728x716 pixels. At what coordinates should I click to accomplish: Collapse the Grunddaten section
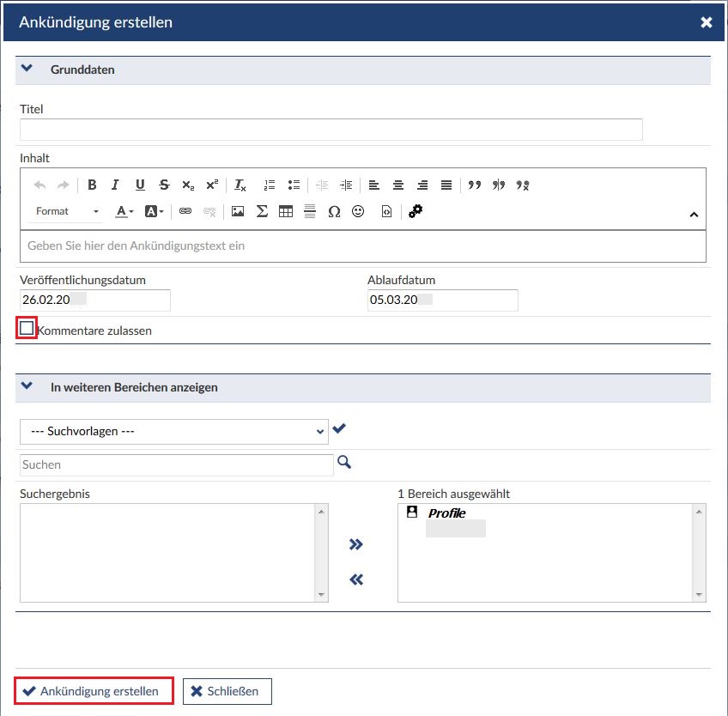click(27, 69)
